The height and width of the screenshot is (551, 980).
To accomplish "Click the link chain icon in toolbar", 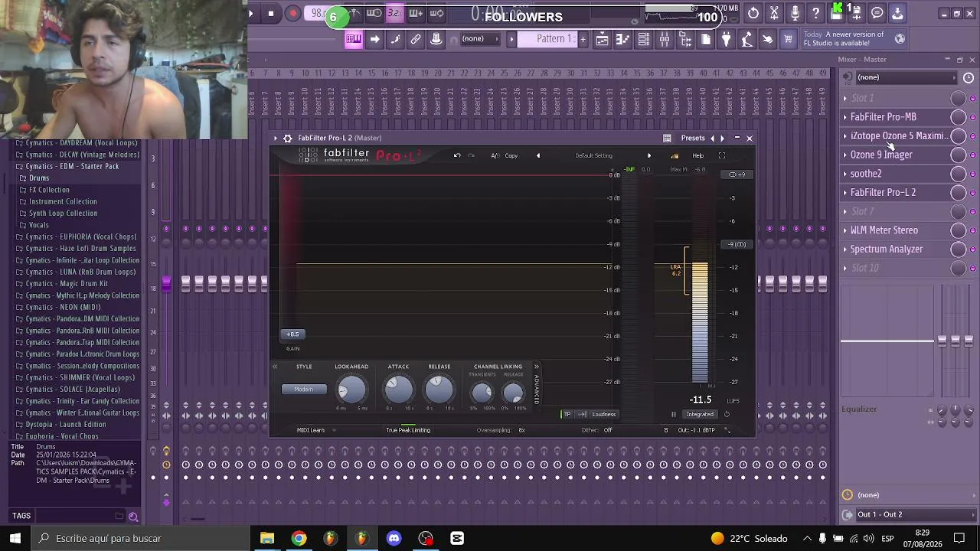I will click(x=416, y=39).
